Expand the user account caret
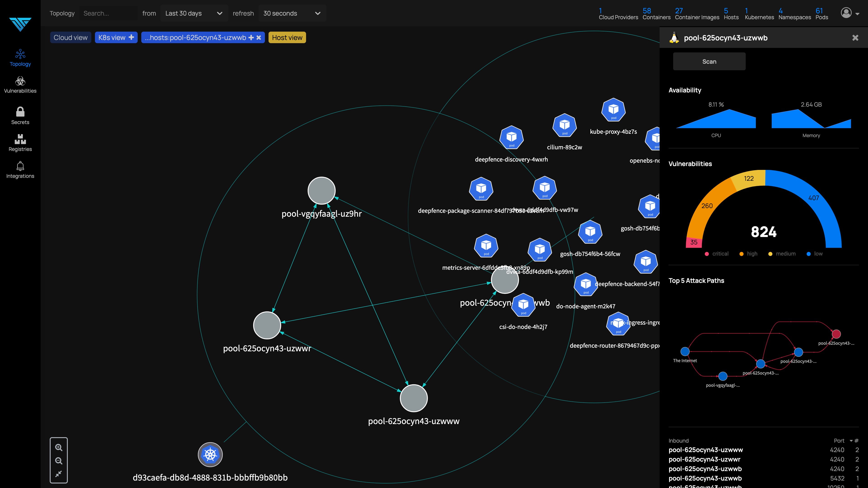 (x=858, y=14)
